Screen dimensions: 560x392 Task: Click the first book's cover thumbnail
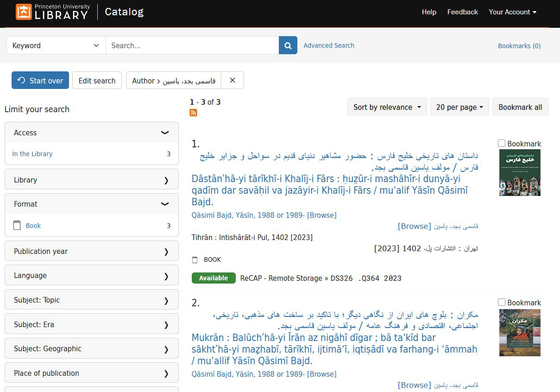[x=520, y=172]
